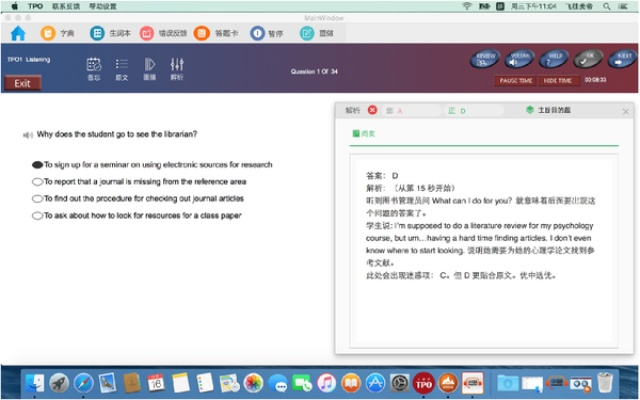Select option 'To ask about how to look for resources'

pos(38,216)
